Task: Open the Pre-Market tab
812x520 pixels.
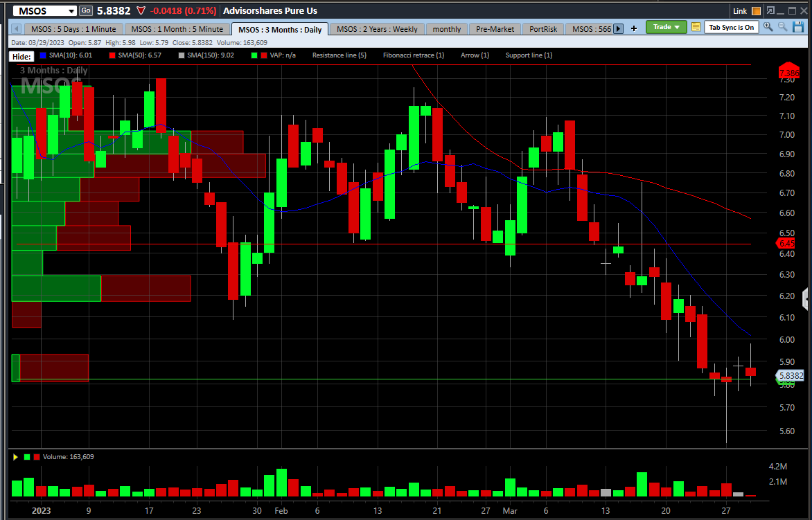Action: [495, 29]
